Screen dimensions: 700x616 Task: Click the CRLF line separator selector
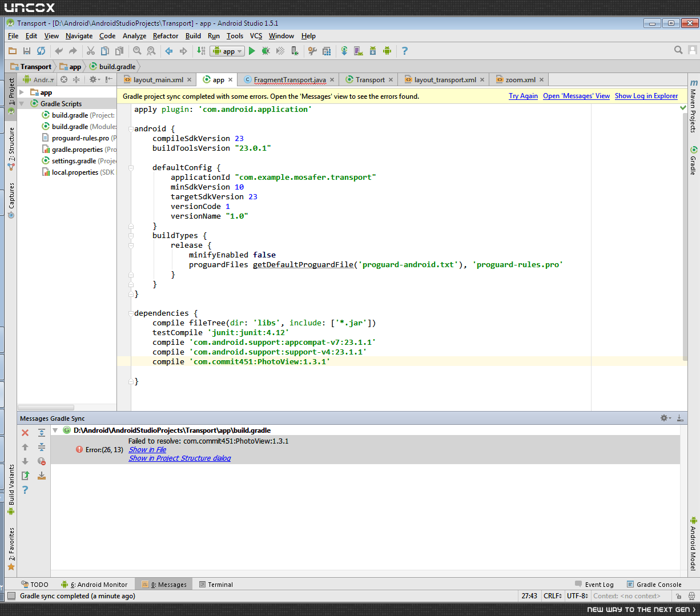tap(553, 596)
